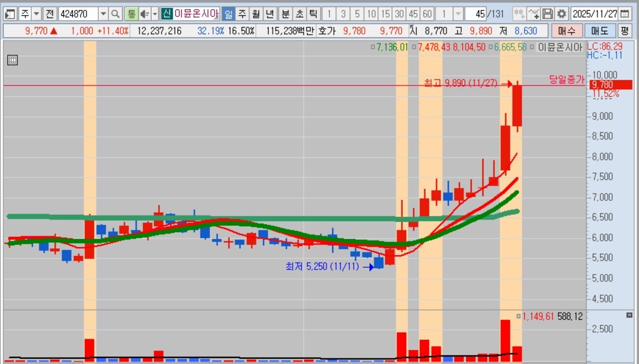Click the 6,665.58 moving average legend marker
Screen dimensions: 639x364
tap(490, 47)
